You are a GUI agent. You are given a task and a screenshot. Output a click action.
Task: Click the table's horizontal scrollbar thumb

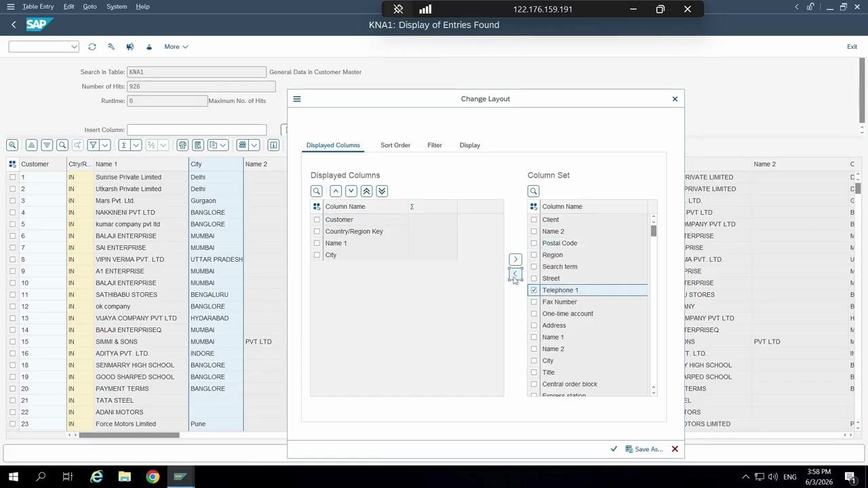(129, 435)
